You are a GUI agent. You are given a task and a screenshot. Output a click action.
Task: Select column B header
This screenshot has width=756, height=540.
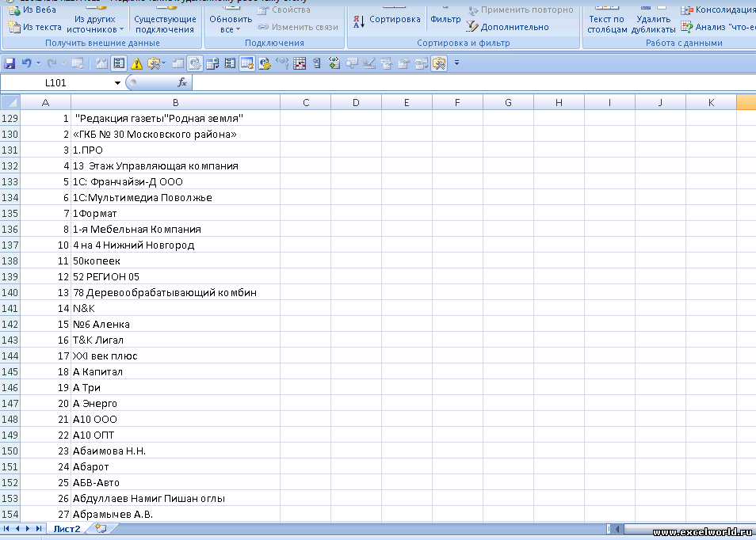pos(175,102)
